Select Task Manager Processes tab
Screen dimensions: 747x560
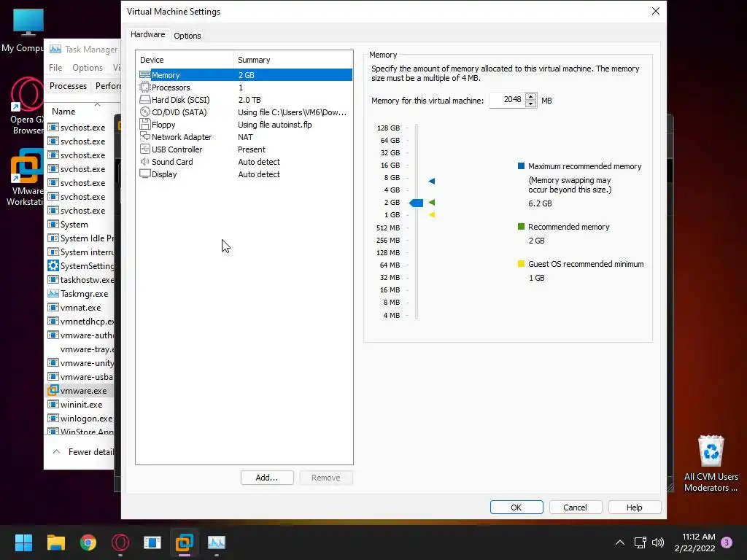coord(68,86)
